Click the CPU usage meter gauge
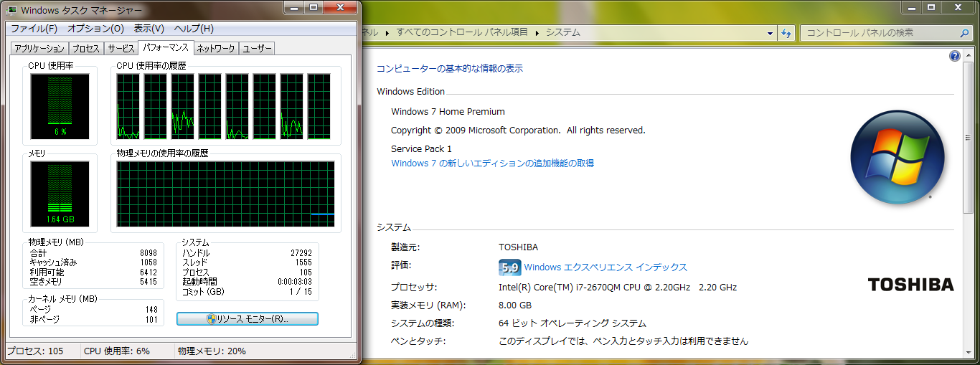 tap(60, 106)
